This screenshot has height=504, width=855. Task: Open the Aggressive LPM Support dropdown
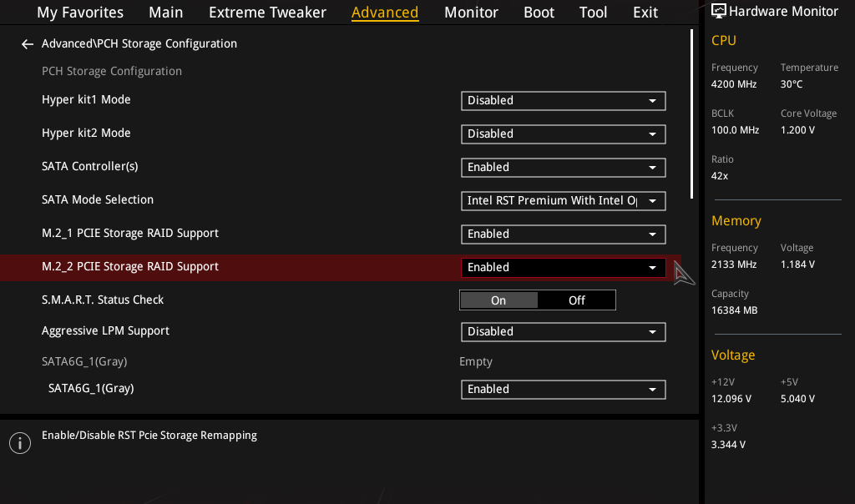(x=563, y=331)
